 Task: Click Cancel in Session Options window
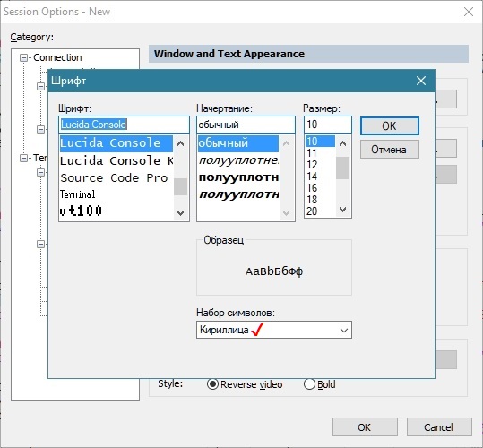click(439, 427)
